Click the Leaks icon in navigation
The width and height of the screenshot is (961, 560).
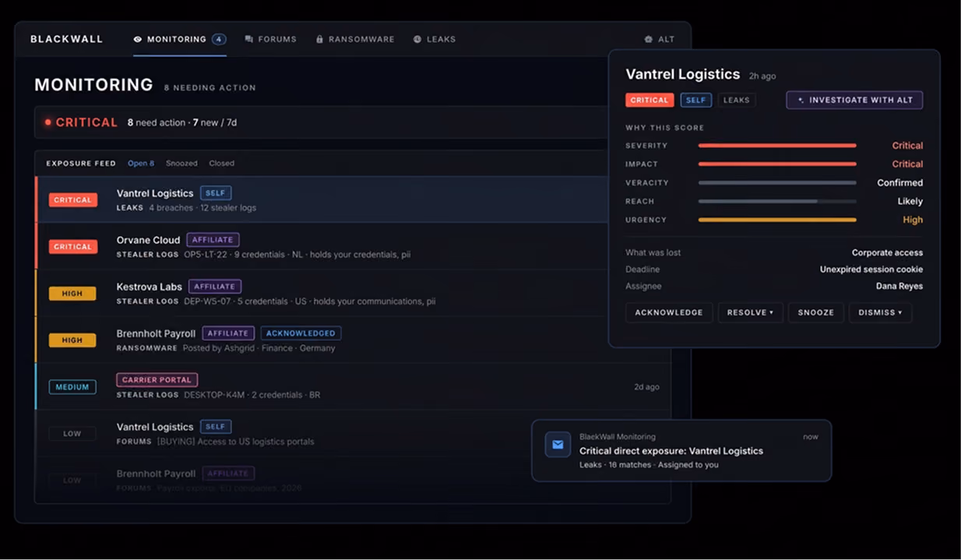417,39
